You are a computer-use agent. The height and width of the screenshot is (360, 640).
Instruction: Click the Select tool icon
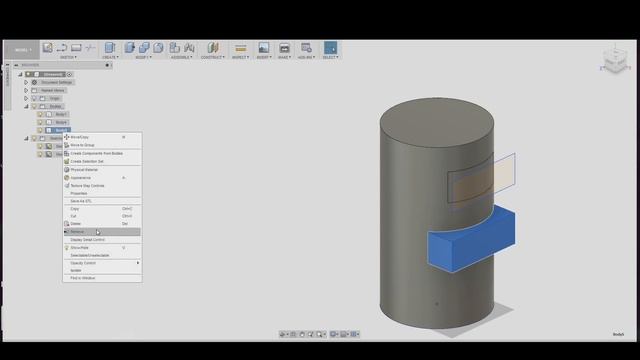pos(331,48)
